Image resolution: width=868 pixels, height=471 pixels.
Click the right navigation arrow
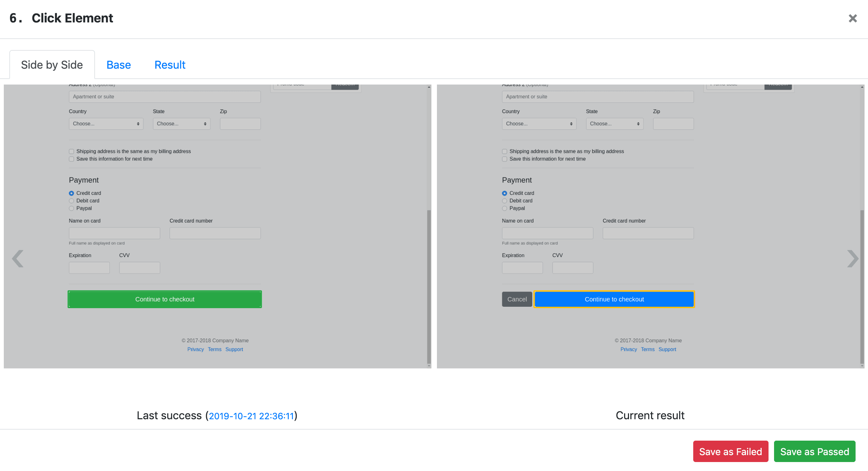point(853,258)
